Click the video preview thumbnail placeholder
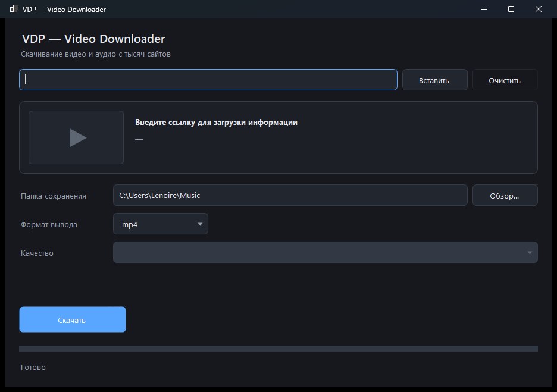Image resolution: width=557 pixels, height=392 pixels. 76,137
